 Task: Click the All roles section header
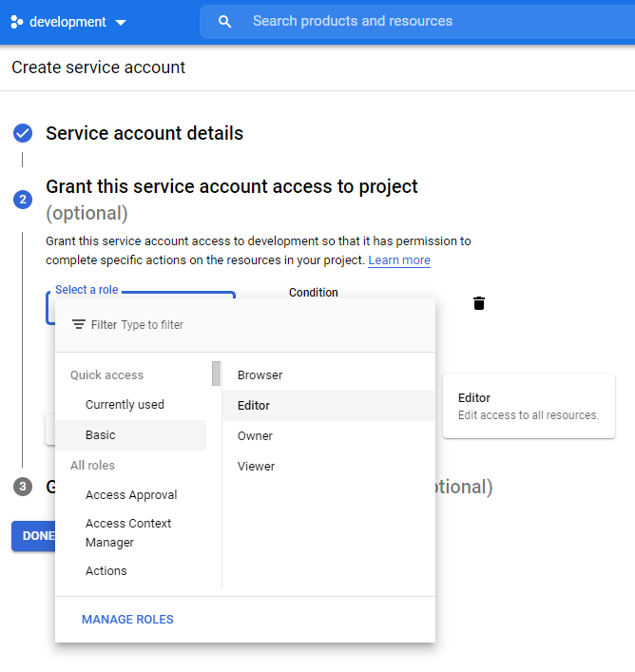coord(92,466)
